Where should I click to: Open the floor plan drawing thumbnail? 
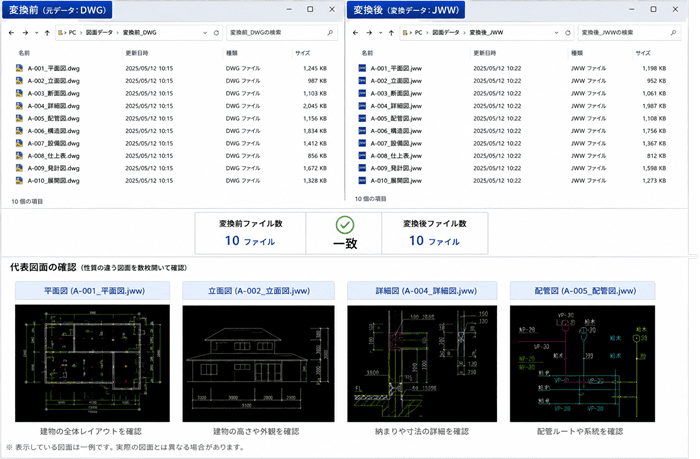92,363
